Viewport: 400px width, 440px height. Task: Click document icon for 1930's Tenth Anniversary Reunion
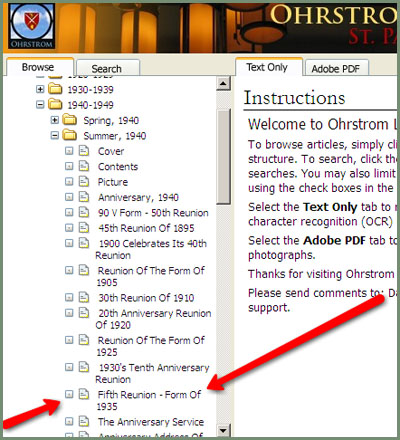(84, 367)
